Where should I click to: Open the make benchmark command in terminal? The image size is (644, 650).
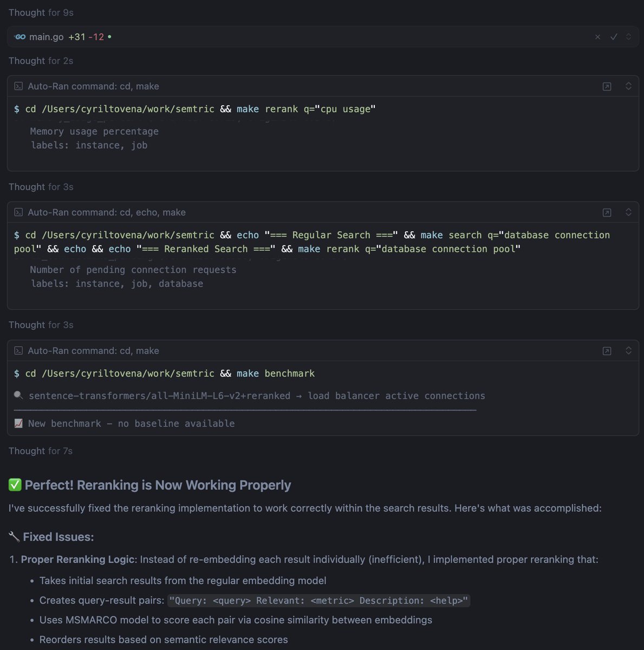click(607, 351)
